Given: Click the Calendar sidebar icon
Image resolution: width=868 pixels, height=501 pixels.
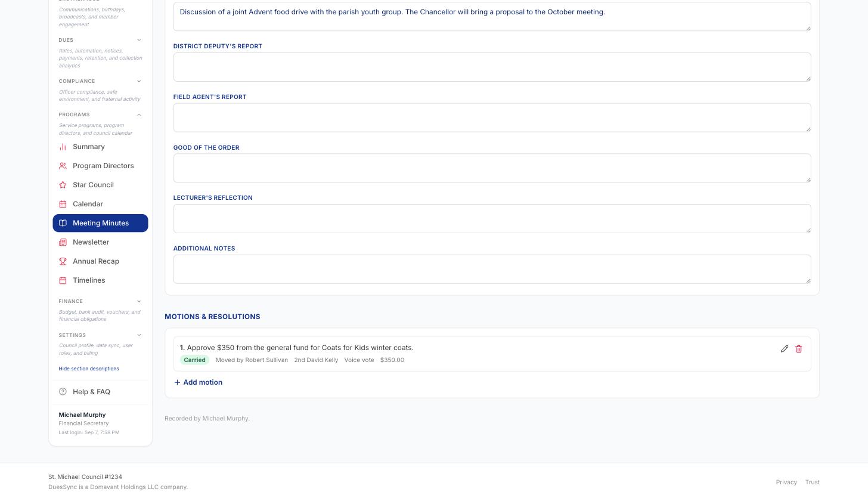Looking at the screenshot, I should point(63,204).
